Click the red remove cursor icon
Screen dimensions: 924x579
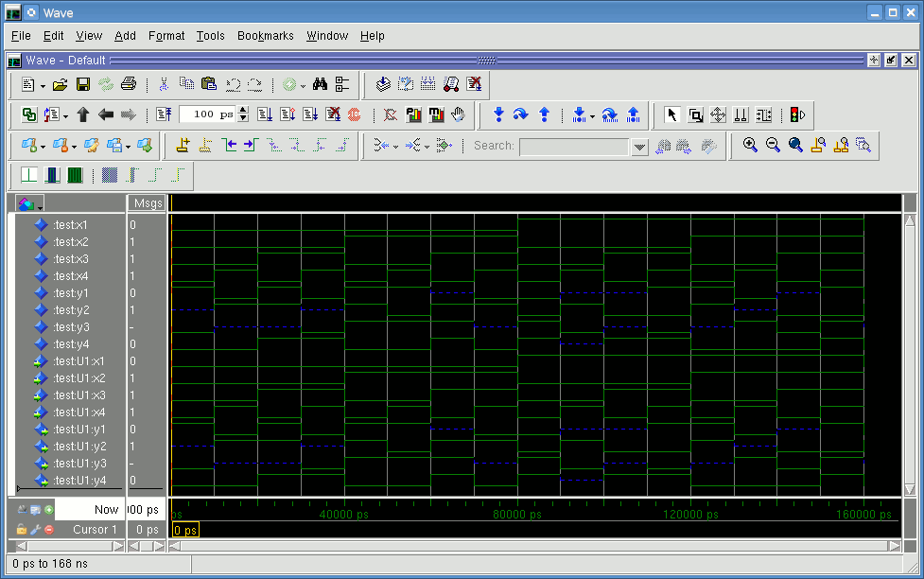pyautogui.click(x=49, y=530)
